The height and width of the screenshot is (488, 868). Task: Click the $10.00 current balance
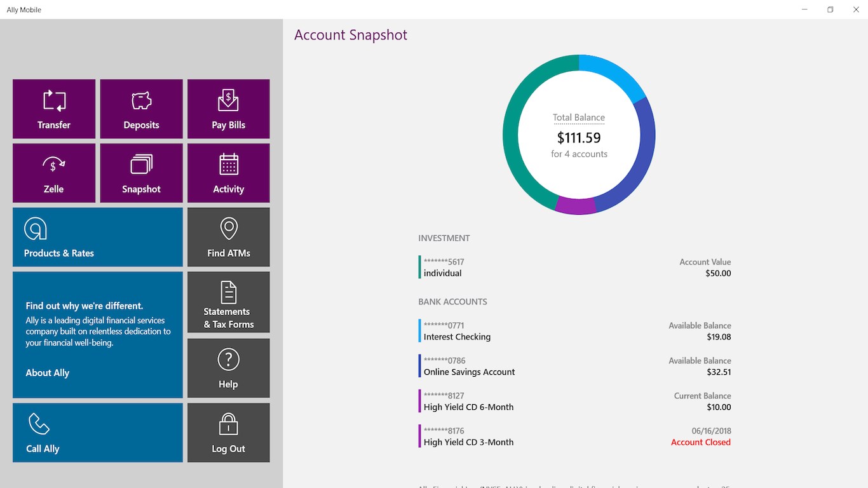click(719, 407)
